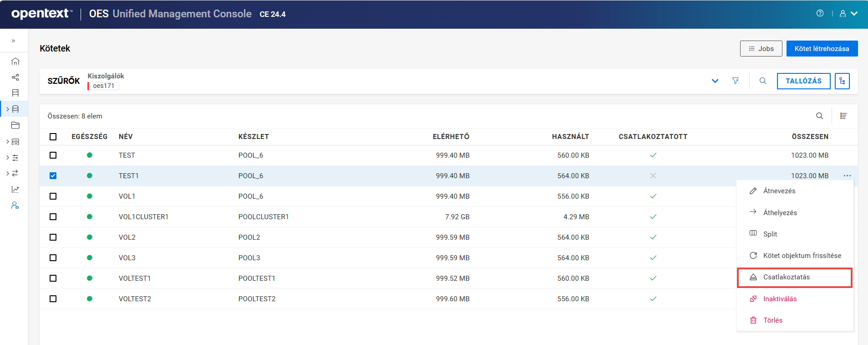Open the reports chart icon in sidebar
868x345 pixels.
[x=15, y=189]
